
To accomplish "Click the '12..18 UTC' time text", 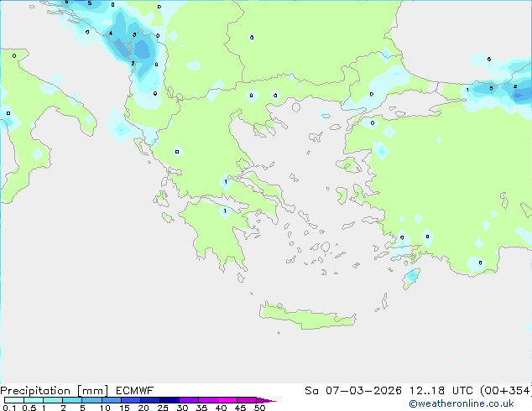I will 441,391.
